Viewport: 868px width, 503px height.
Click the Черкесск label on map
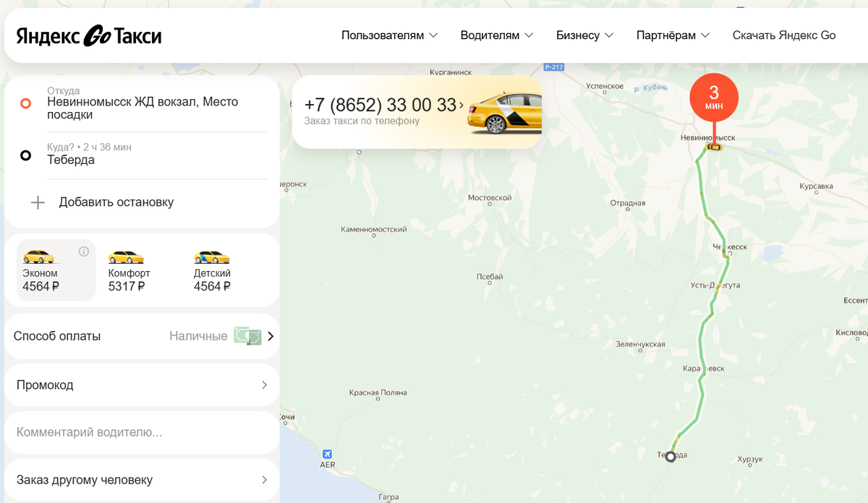729,247
